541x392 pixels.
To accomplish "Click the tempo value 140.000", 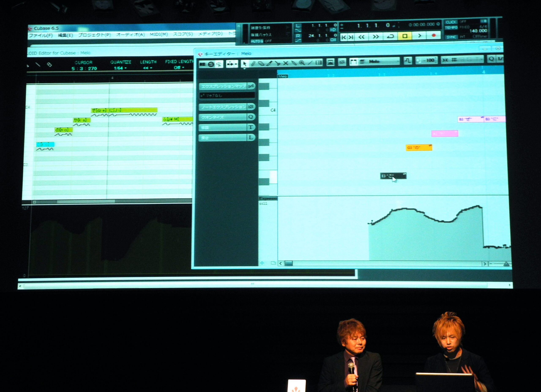I will click(x=478, y=31).
